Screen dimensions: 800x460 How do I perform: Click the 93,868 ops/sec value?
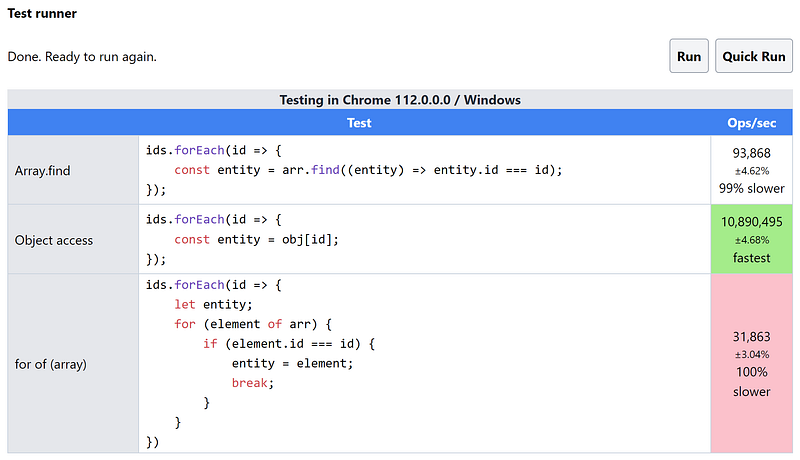752,153
